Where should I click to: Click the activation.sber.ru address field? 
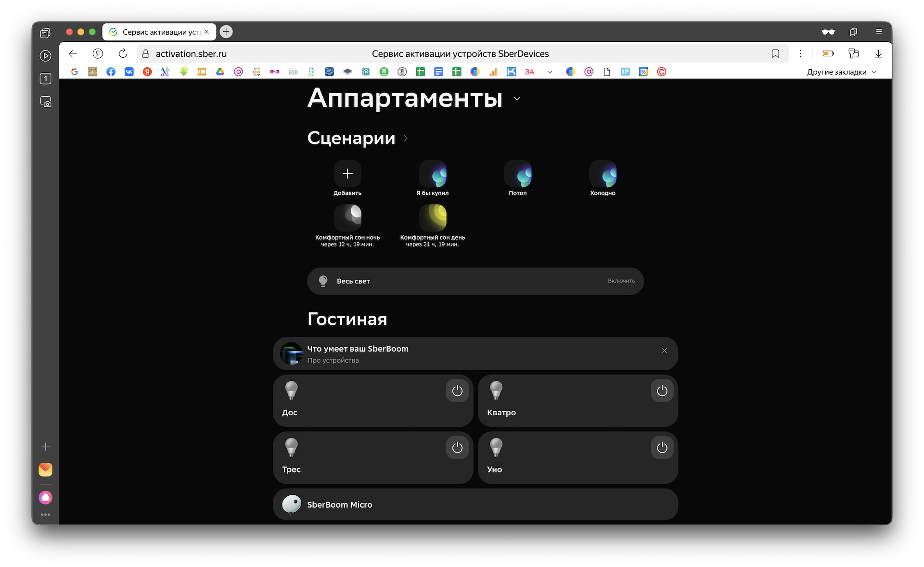coord(191,54)
